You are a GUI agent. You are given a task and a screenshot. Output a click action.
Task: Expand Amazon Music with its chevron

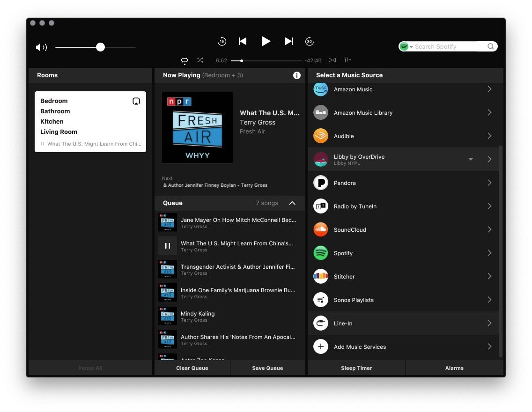489,89
